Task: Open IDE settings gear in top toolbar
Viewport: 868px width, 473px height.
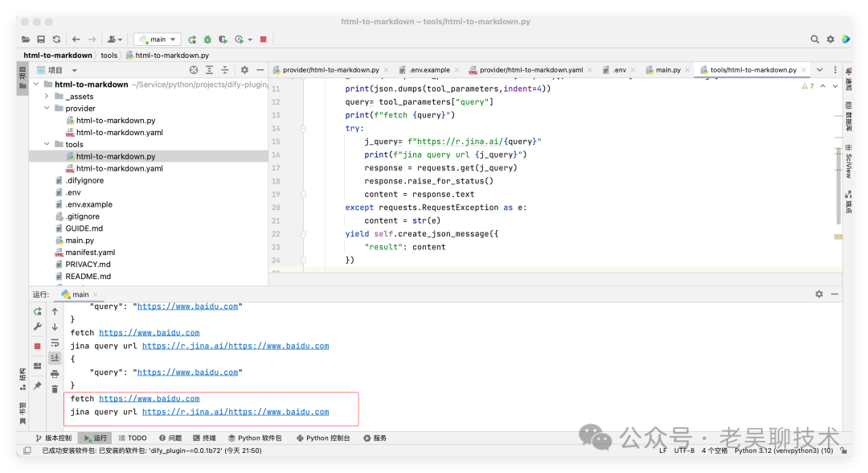Action: (x=830, y=39)
